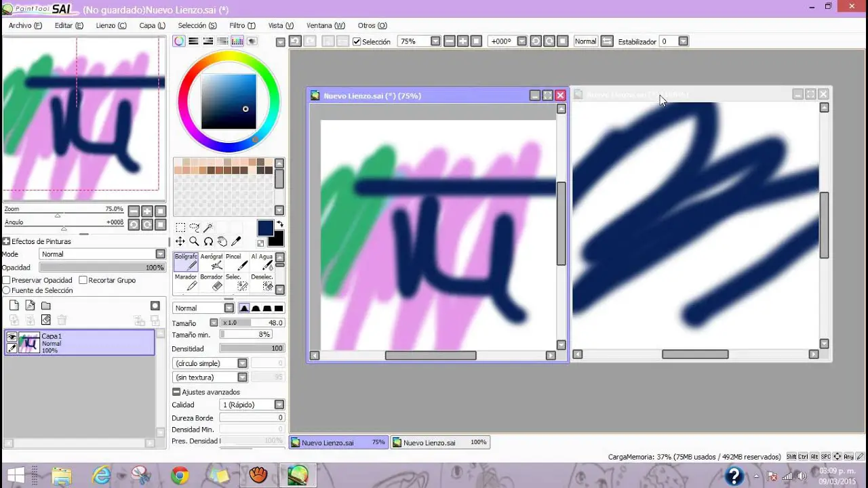This screenshot has height=488, width=868.
Task: Show the RGB sliders panel
Action: pyautogui.click(x=193, y=41)
